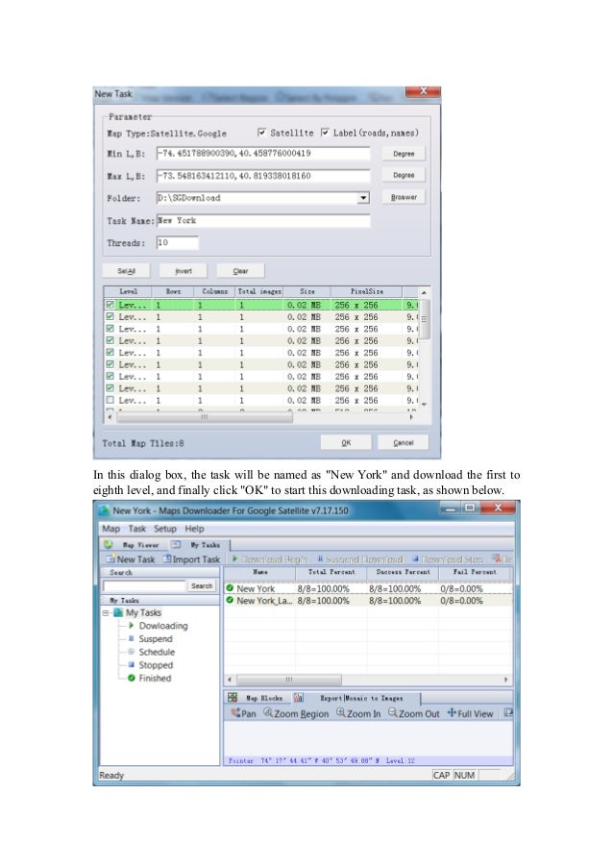Select the Stopped tree item
Screen dimensions: 613x868
click(156, 665)
